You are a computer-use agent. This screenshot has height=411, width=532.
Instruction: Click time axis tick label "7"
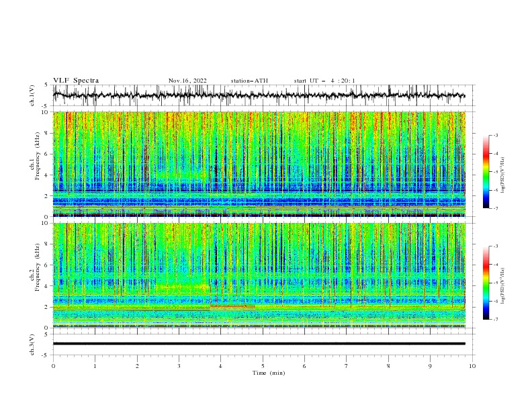tap(347, 366)
